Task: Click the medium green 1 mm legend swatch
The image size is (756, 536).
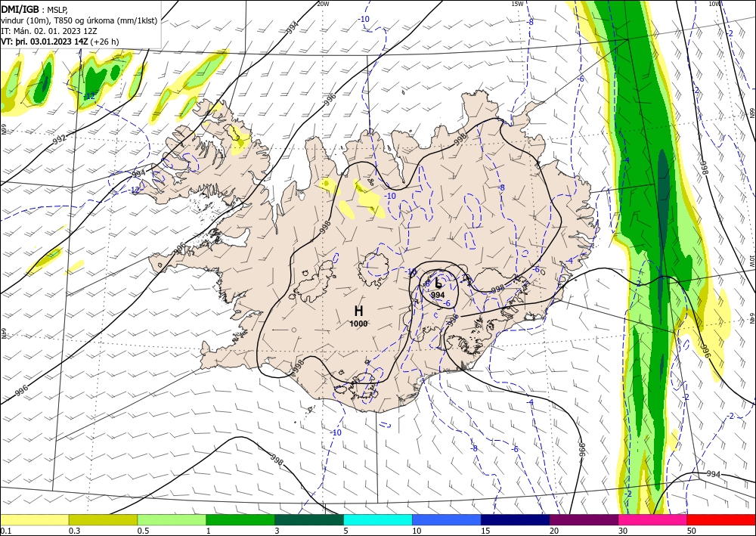Action: pos(240,519)
